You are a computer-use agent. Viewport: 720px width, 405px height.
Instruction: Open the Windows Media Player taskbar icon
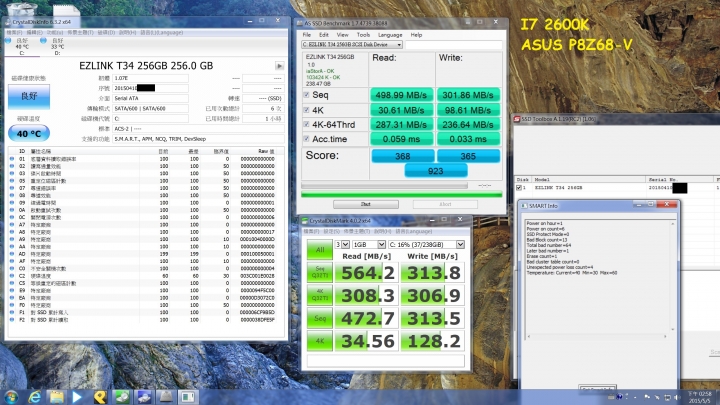click(77, 397)
